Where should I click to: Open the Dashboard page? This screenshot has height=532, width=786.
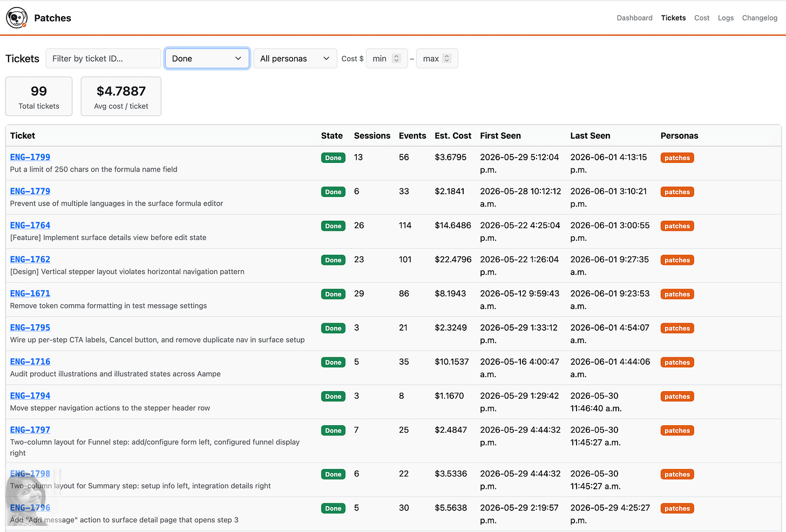[634, 18]
